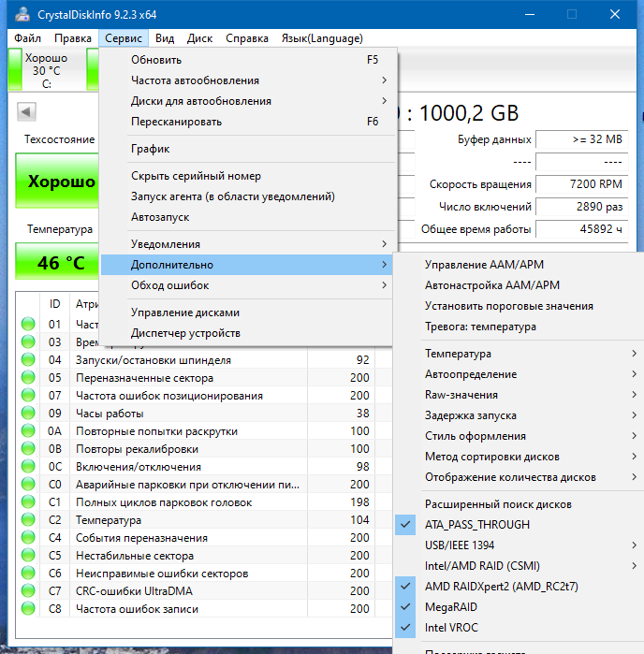
Task: Click green status dot for attribute C4
Action: [28, 538]
